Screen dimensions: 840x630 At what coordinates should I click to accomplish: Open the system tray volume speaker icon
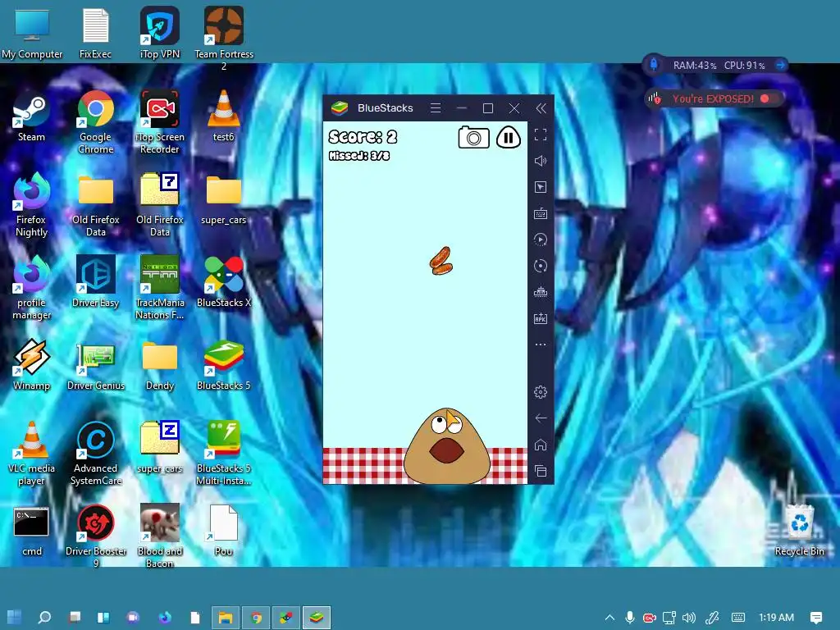click(x=689, y=618)
